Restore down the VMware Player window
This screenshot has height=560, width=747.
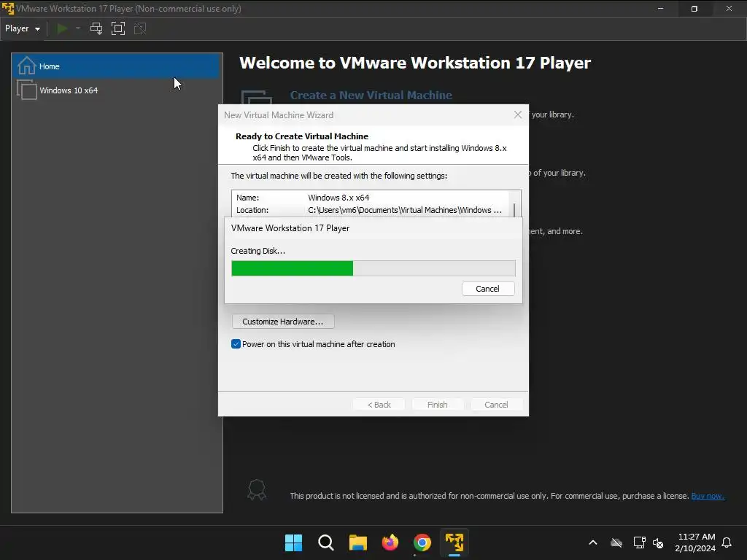[x=694, y=8]
